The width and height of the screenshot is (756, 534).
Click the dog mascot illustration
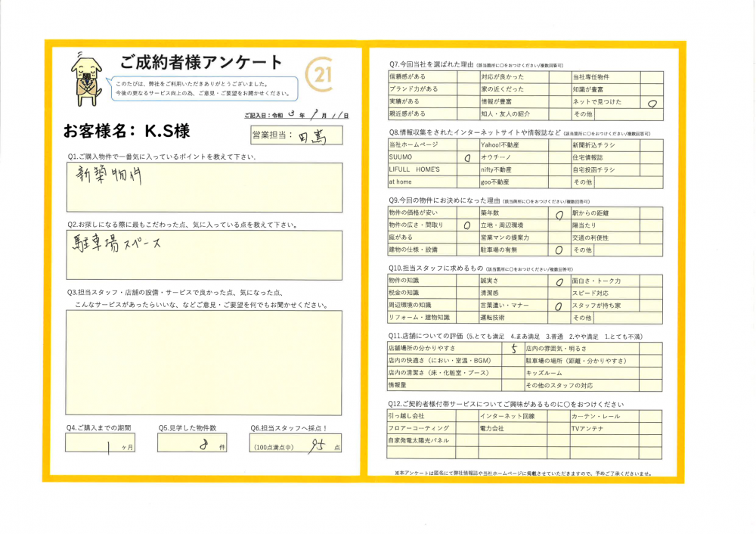tap(85, 78)
